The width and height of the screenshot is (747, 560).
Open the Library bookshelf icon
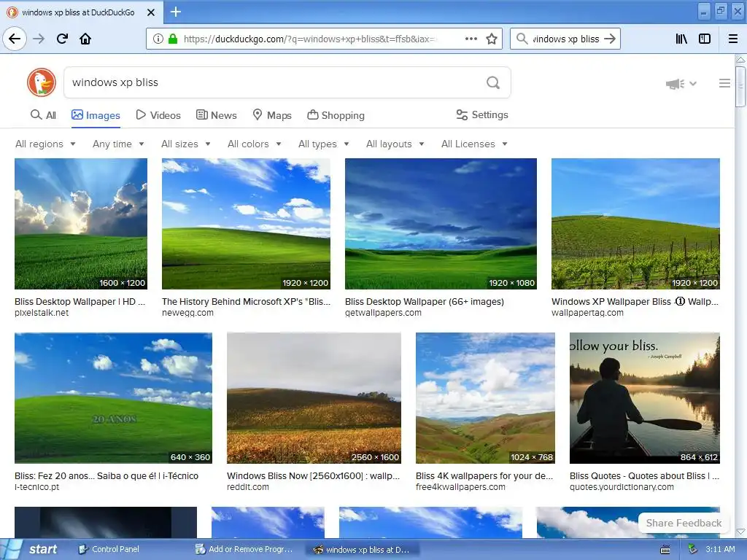[681, 39]
